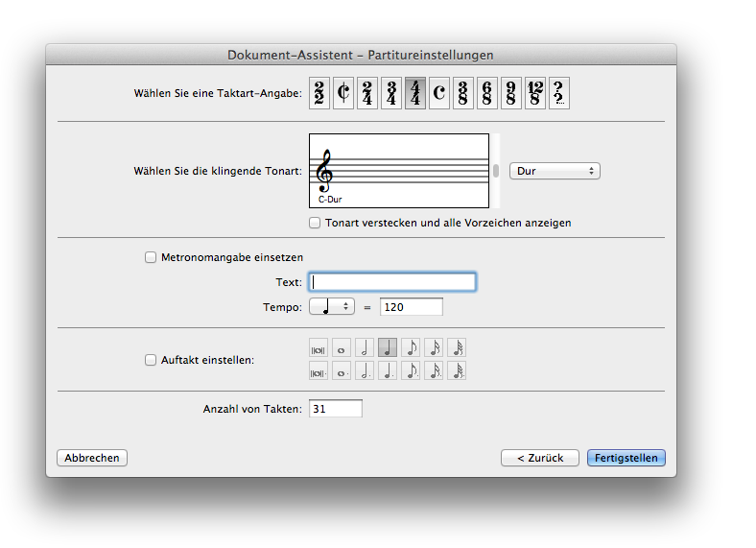
Task: Click the tempo value field showing 120
Action: (412, 307)
